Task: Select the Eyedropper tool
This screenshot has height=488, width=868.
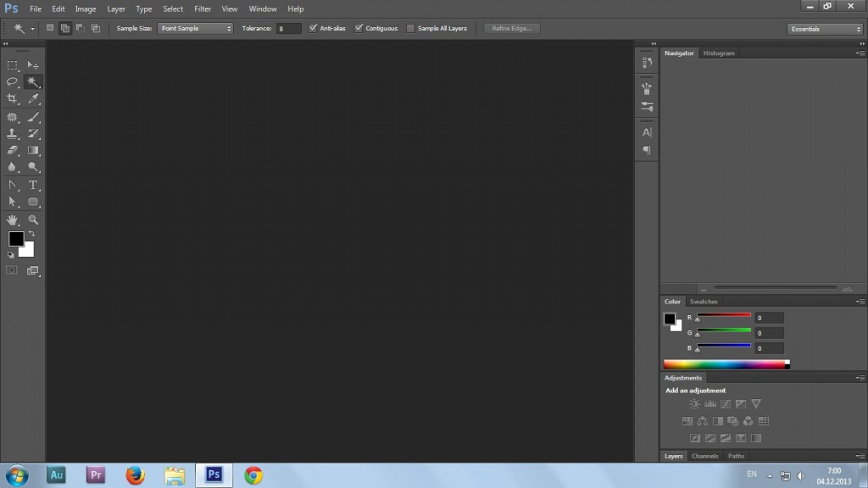Action: (x=33, y=99)
